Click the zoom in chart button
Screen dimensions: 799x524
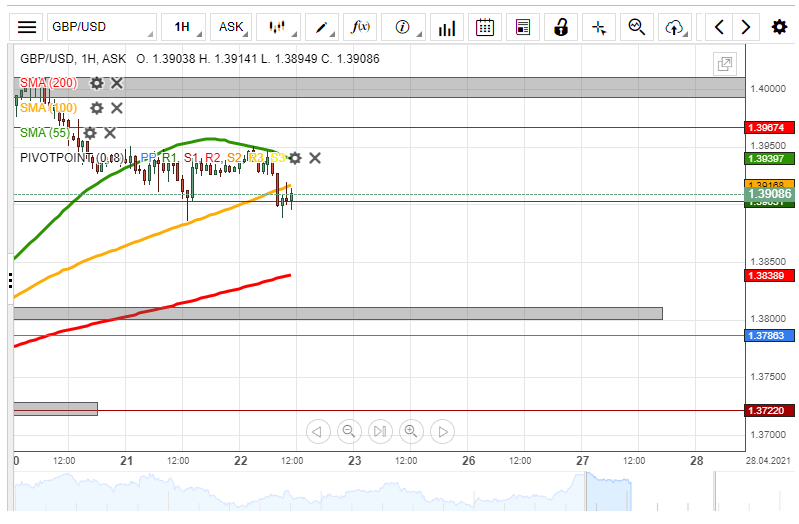click(411, 432)
